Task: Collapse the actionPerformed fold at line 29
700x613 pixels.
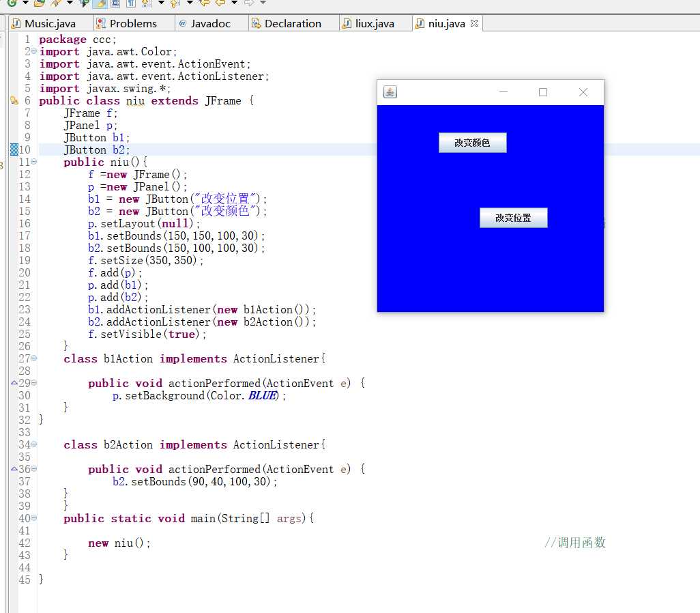Action: 34,383
